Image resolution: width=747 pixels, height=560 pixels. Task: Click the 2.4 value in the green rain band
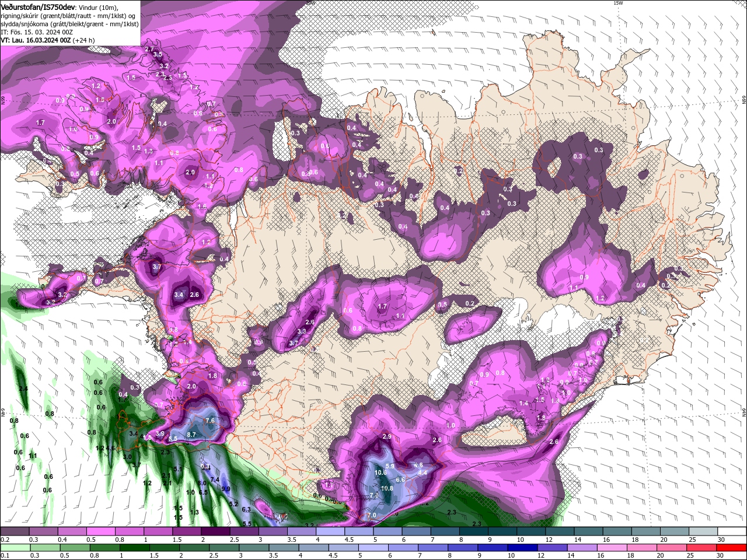coord(23,388)
